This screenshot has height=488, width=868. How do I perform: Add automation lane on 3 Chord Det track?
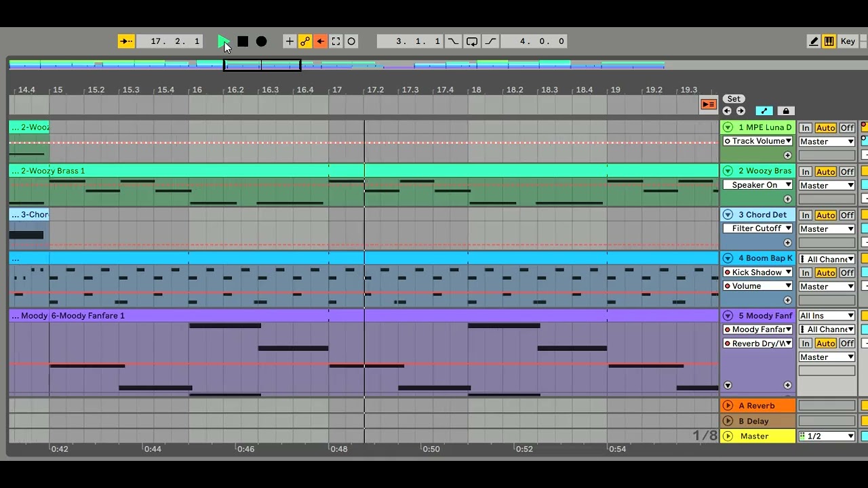pyautogui.click(x=787, y=243)
